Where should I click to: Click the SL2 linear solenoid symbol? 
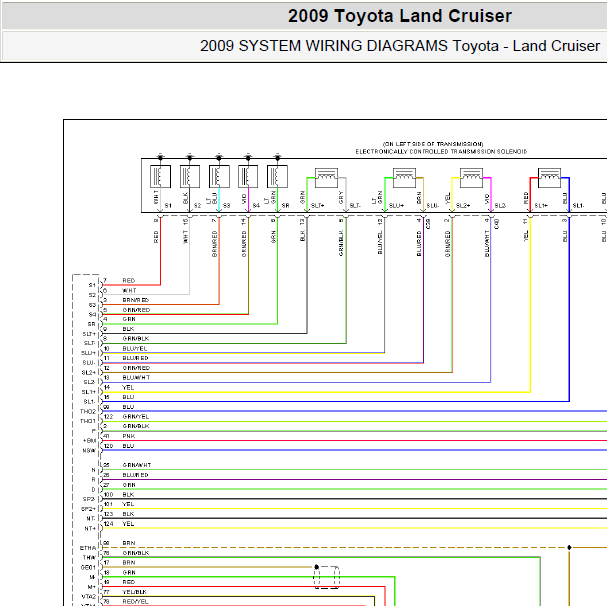(x=471, y=178)
